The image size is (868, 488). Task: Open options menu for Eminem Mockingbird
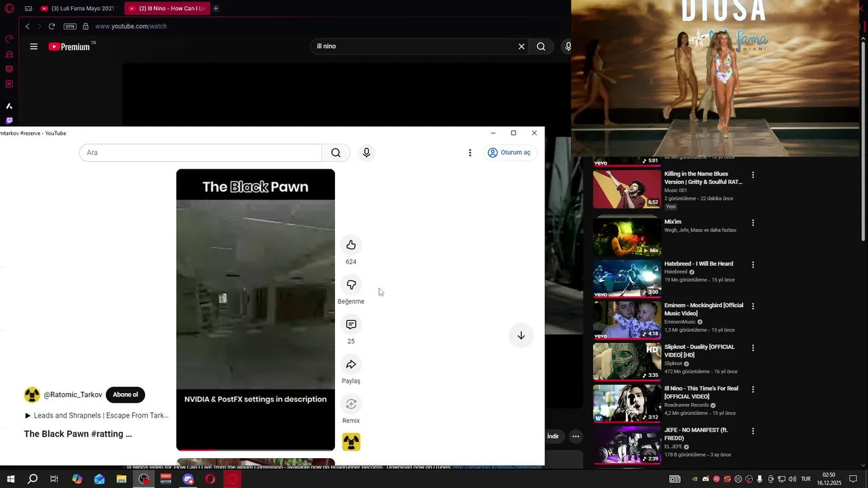(753, 306)
